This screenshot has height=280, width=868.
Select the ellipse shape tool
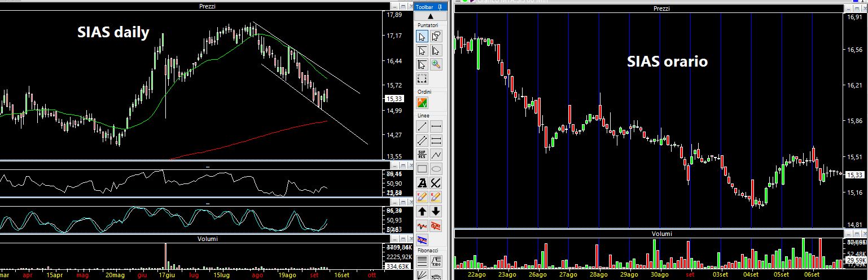[x=436, y=168]
